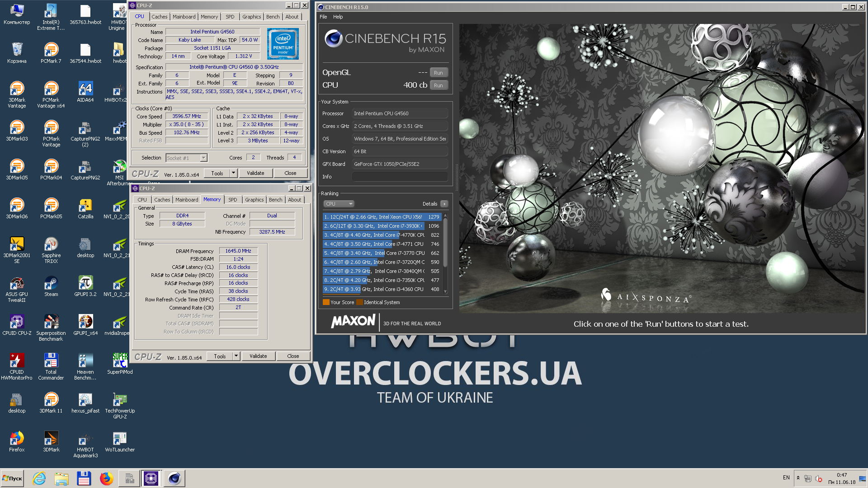Viewport: 868px width, 488px height.
Task: Expand the Tools dropdown arrow in upper CPU-Z
Action: (x=233, y=173)
